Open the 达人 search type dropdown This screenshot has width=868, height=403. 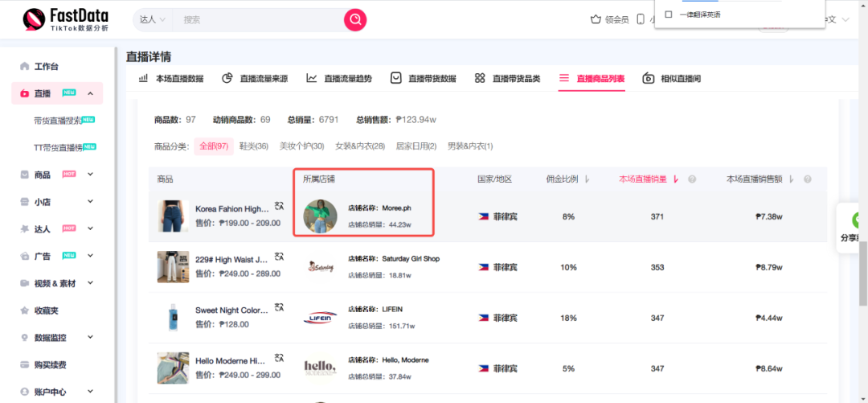[153, 20]
